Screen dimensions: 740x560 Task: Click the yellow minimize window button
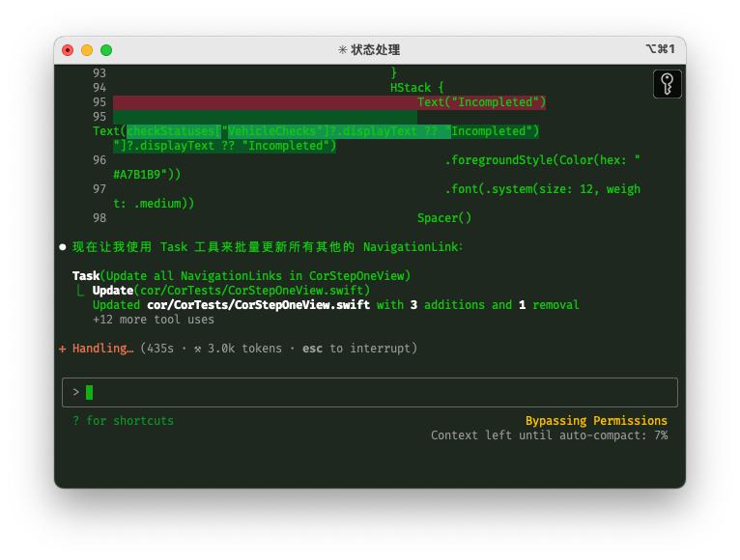[x=87, y=50]
